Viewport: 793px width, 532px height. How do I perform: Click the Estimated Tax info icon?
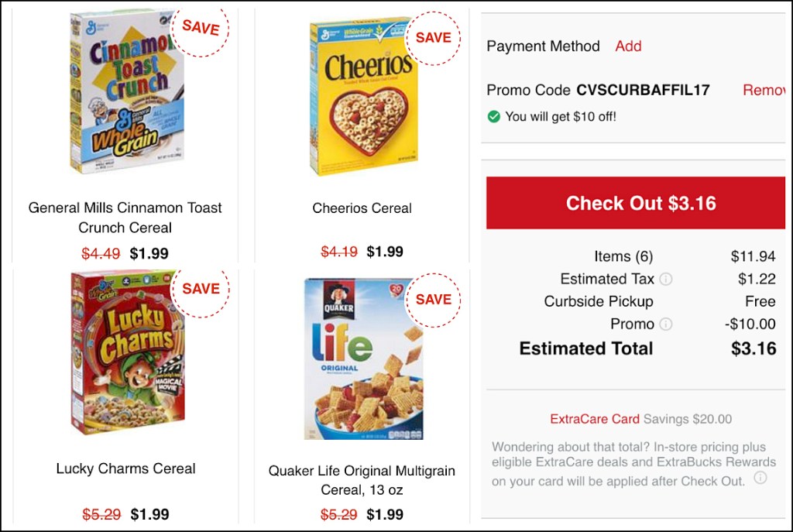coord(665,280)
